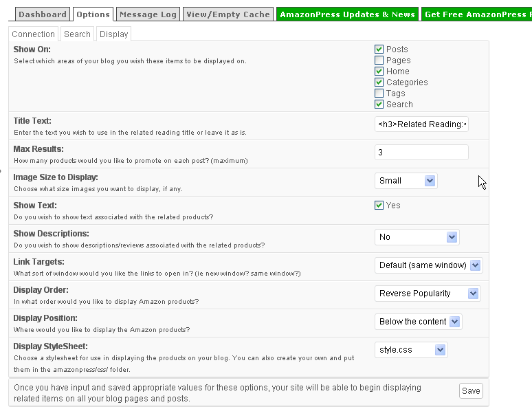The height and width of the screenshot is (409, 532).
Task: Click the Display Order: label
Action: tap(41, 290)
